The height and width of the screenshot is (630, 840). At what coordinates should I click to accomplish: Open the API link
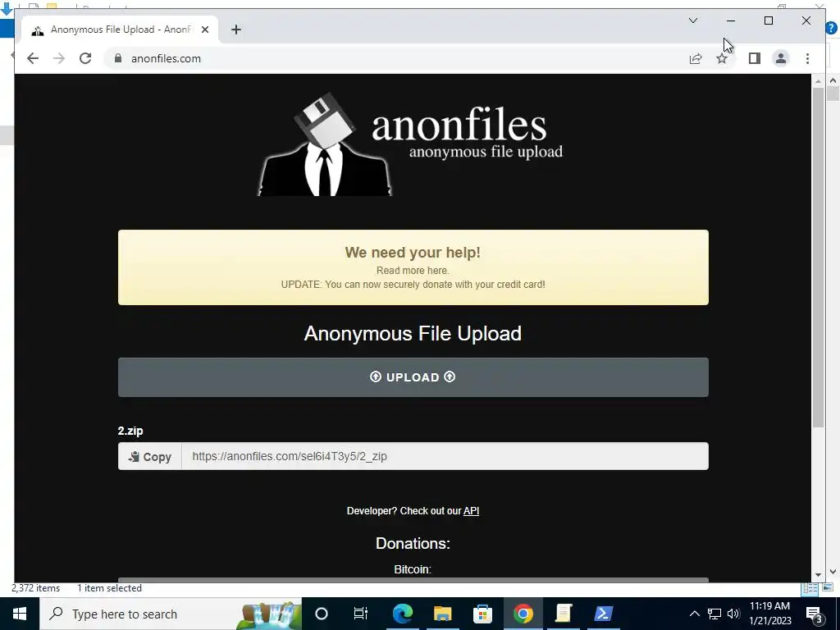[x=471, y=511]
